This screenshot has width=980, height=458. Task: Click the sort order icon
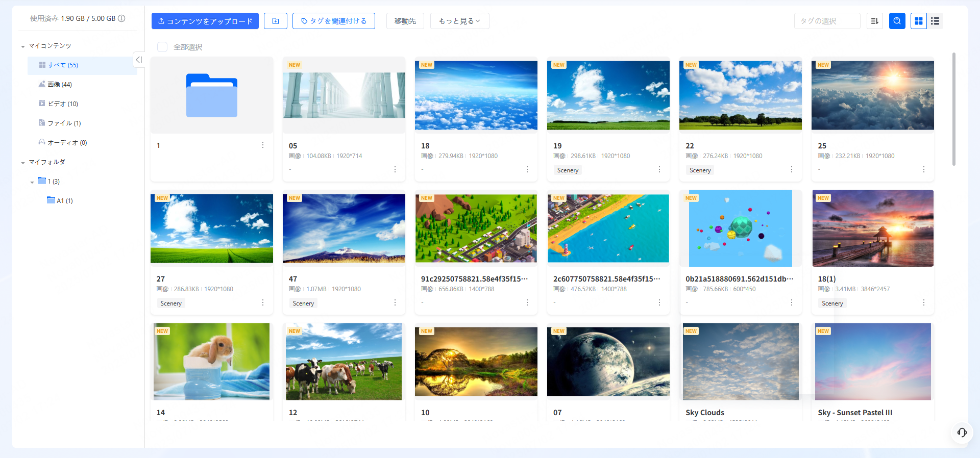tap(874, 21)
